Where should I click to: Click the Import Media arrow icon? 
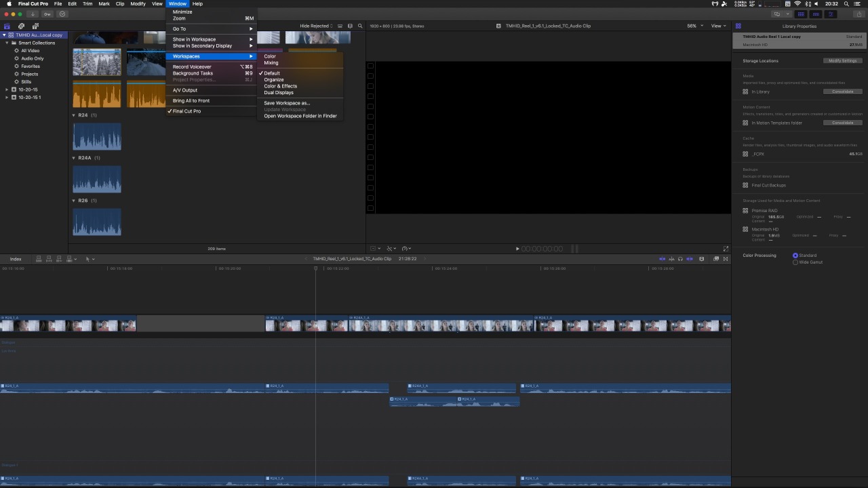click(33, 14)
